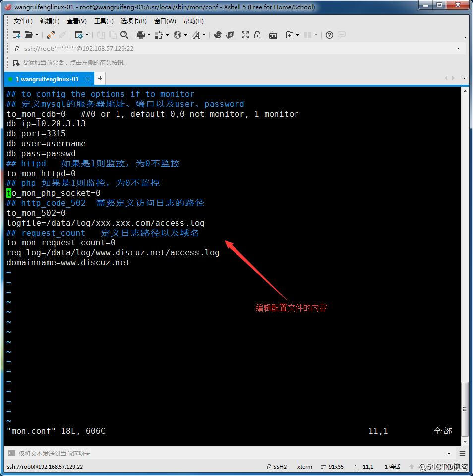Click the tab arrangement layout icon
The height and width of the screenshot is (476, 473).
[x=308, y=35]
